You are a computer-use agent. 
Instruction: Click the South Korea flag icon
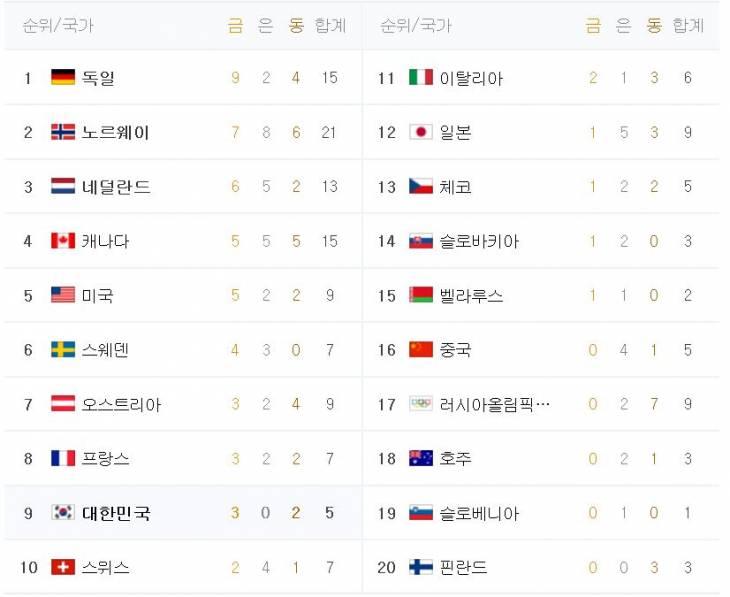pos(63,513)
